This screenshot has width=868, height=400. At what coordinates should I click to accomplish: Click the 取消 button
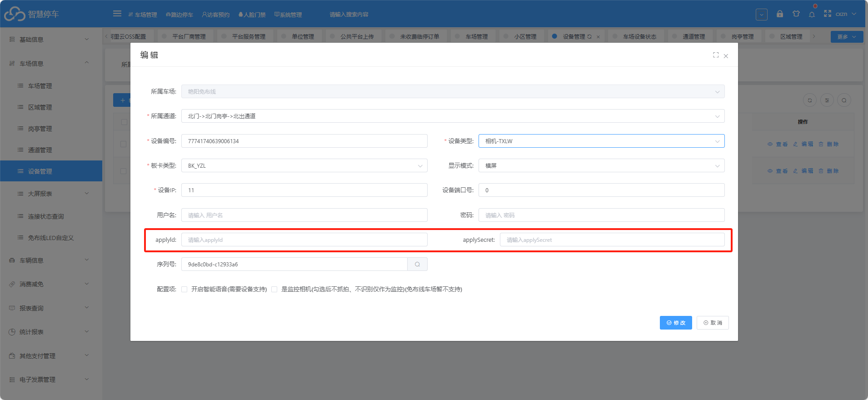(x=713, y=323)
